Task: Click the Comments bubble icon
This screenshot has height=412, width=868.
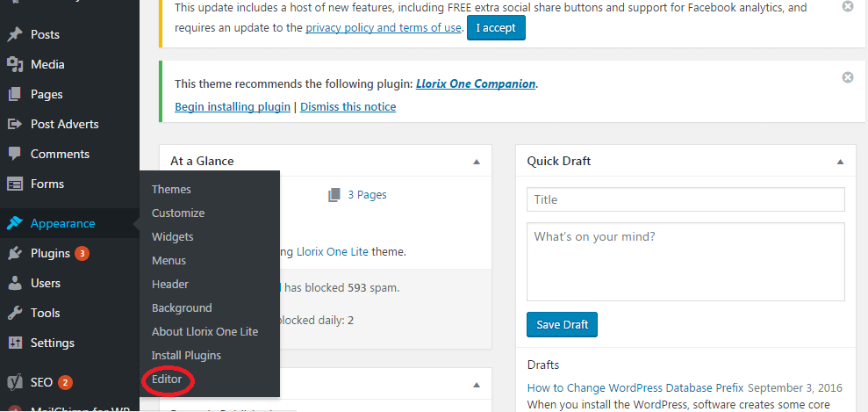Action: (14, 154)
